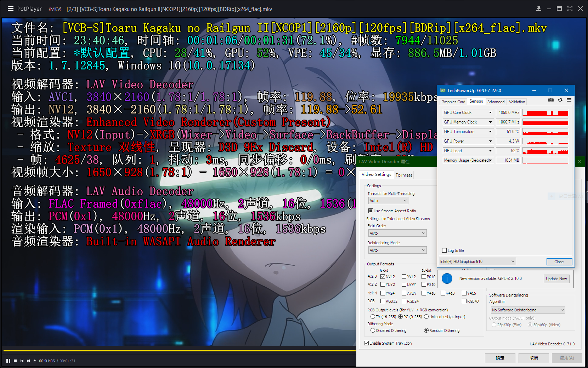Toggle the Use Stream Aspect Ratio checkbox
588x368 pixels.
pos(371,211)
